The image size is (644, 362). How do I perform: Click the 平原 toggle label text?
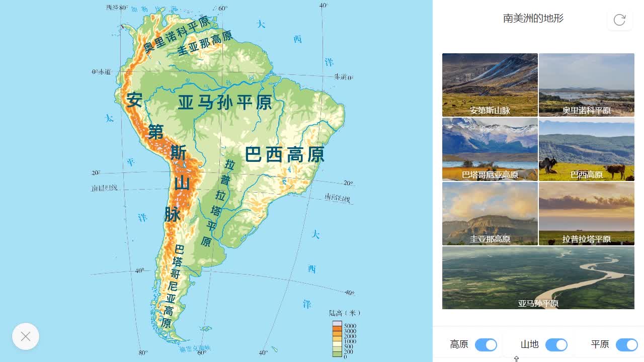(600, 344)
